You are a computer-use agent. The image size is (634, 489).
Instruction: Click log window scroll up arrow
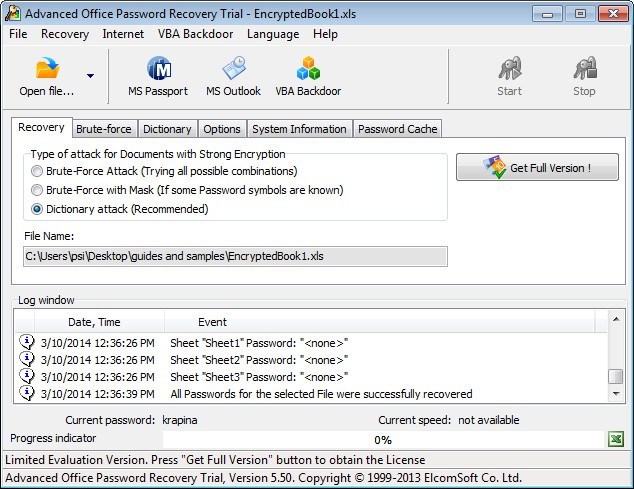click(x=616, y=320)
